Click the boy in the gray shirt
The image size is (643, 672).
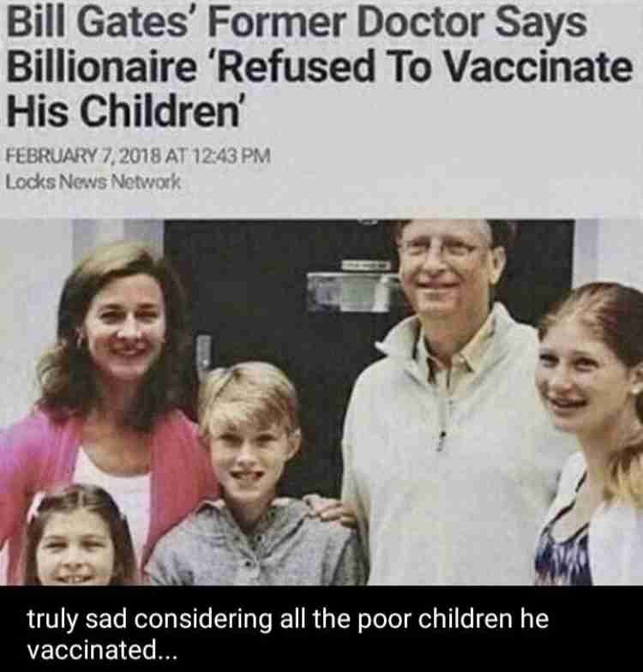[x=253, y=476]
